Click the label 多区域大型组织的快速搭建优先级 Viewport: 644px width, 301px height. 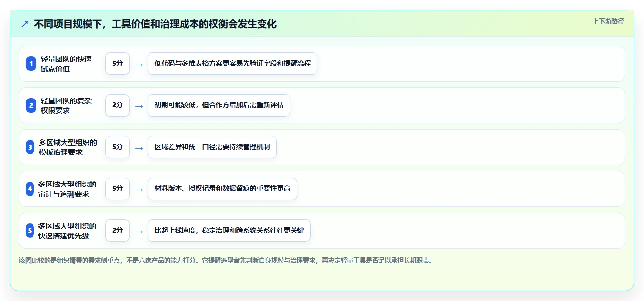click(67, 231)
